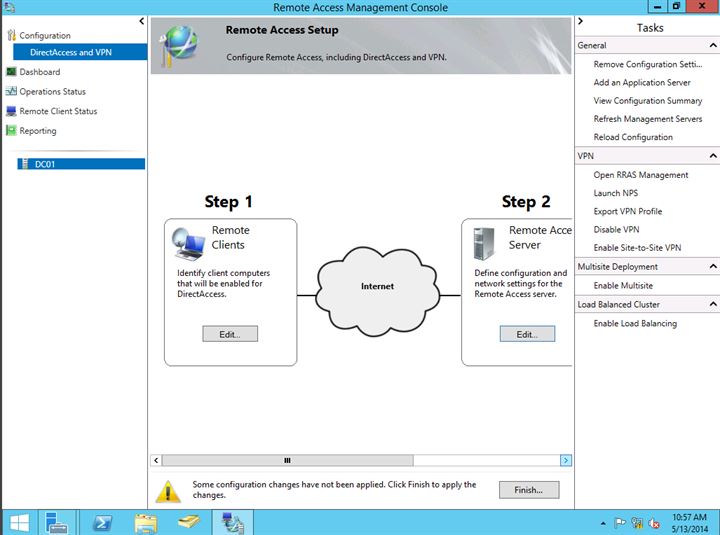Click Finish to apply configuration changes
The height and width of the screenshot is (535, 720).
pyautogui.click(x=527, y=490)
